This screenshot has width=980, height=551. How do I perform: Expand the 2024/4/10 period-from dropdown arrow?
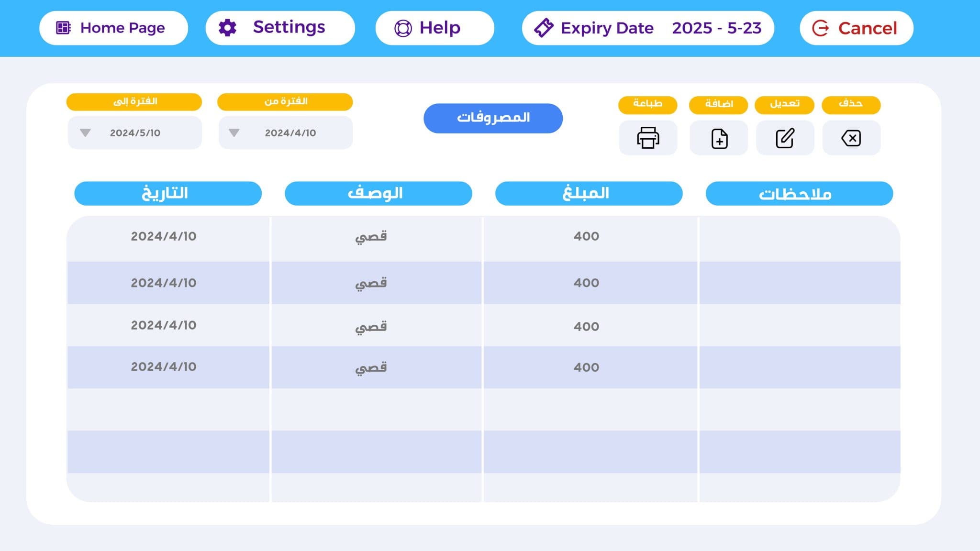(x=234, y=132)
